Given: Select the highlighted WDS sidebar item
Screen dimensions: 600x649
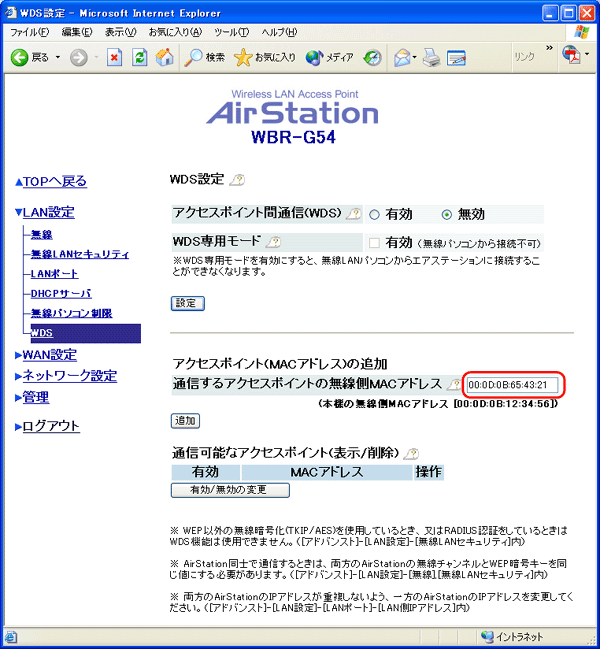Looking at the screenshot, I should (x=86, y=333).
